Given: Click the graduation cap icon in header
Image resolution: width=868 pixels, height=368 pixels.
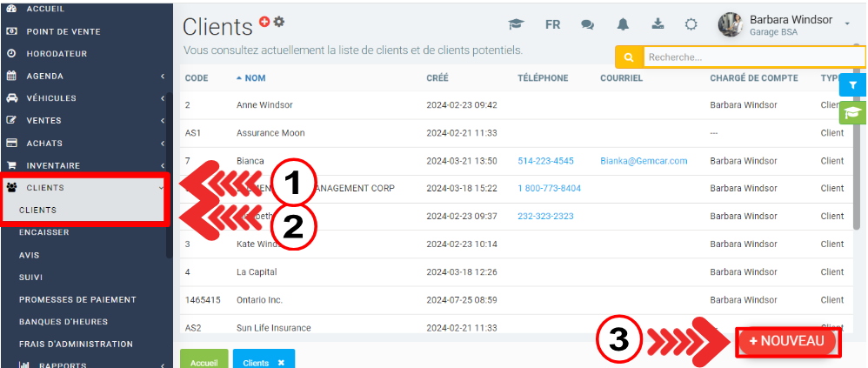Looking at the screenshot, I should coord(517,24).
